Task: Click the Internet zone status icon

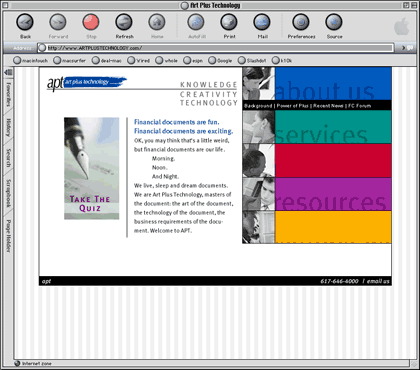Action: (18, 363)
